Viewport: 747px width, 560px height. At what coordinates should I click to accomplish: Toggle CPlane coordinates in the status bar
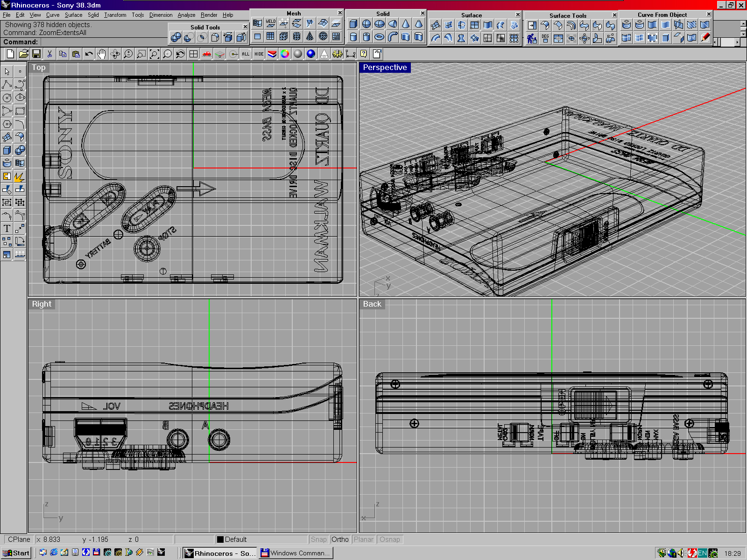(x=19, y=539)
